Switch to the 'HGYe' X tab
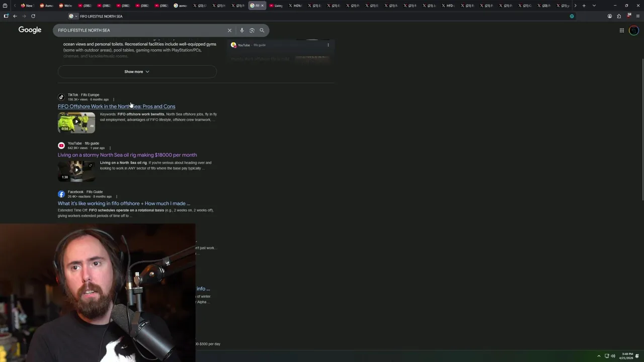 tap(295, 6)
